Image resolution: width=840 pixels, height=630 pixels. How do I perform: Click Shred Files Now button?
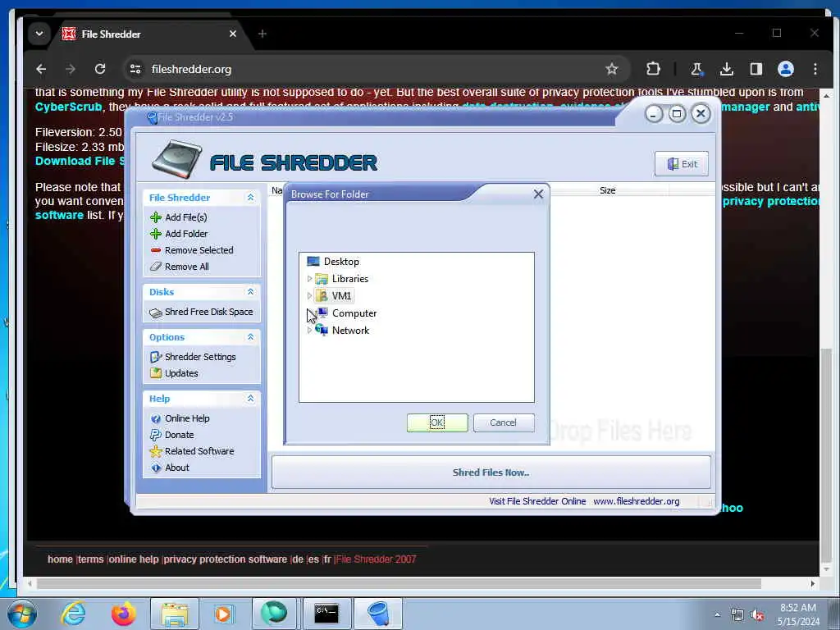pos(491,472)
